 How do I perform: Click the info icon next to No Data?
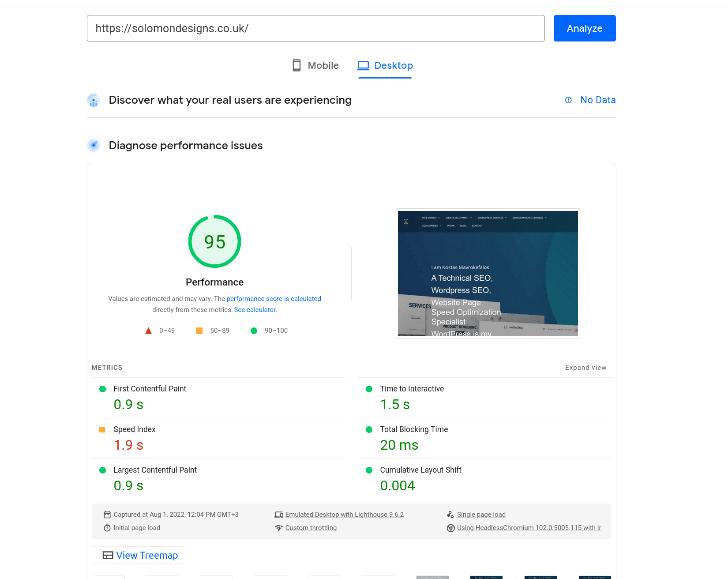[568, 100]
